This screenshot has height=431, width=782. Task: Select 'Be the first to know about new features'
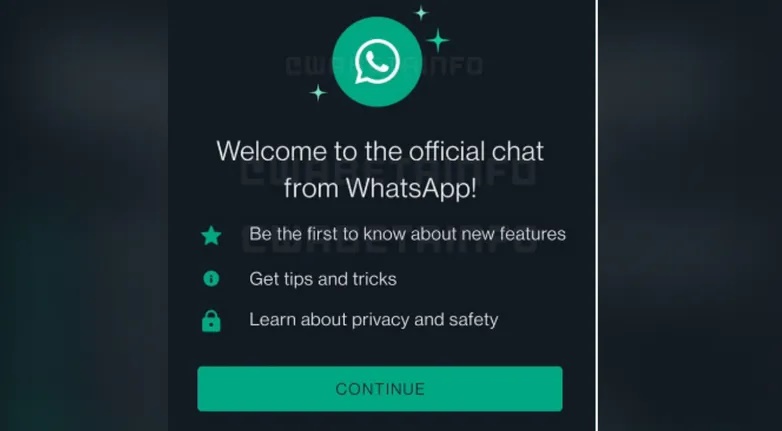pyautogui.click(x=407, y=234)
